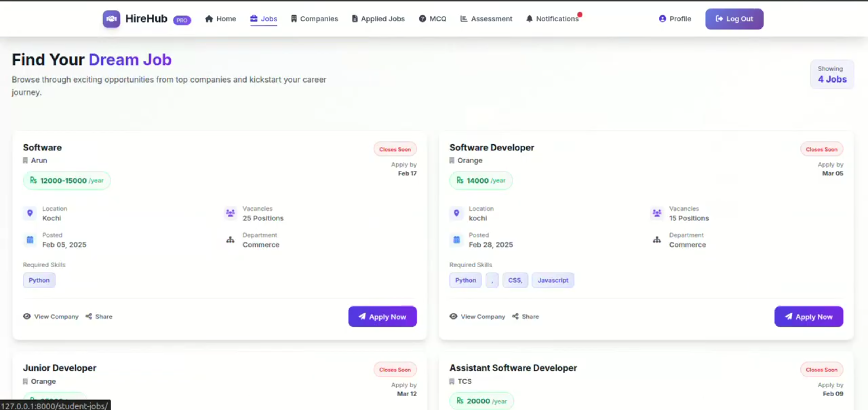Click the Software Developer job title
The width and height of the screenshot is (868, 410).
pos(492,147)
